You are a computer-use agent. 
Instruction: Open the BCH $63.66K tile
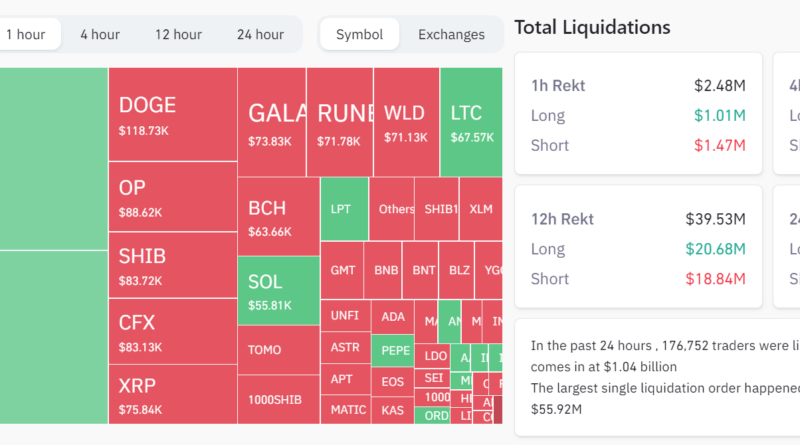(x=278, y=217)
